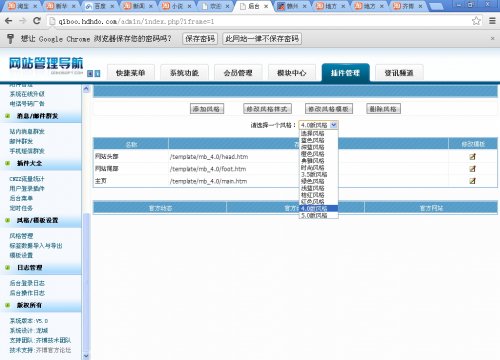Click the 官方网站 column header
The width and height of the screenshot is (500, 360).
431,208
